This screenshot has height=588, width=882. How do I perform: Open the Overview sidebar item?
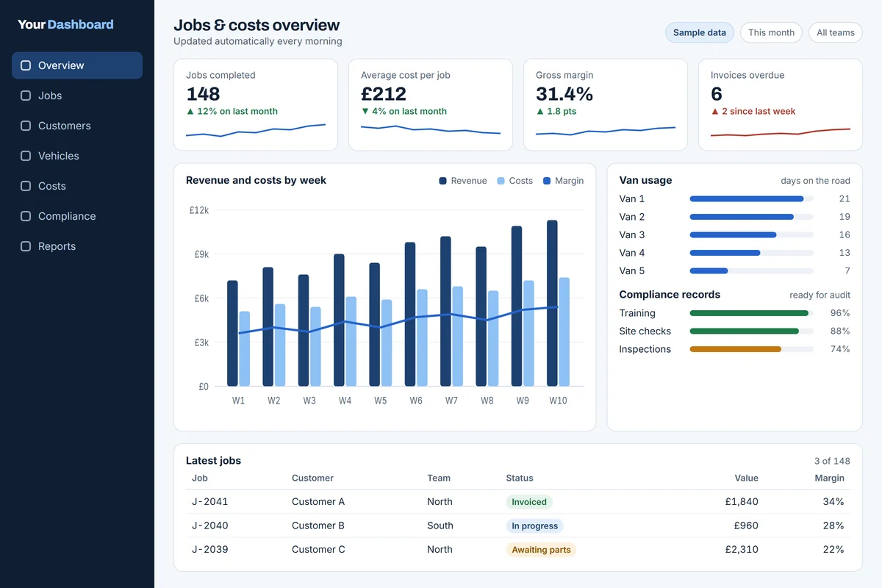click(77, 65)
